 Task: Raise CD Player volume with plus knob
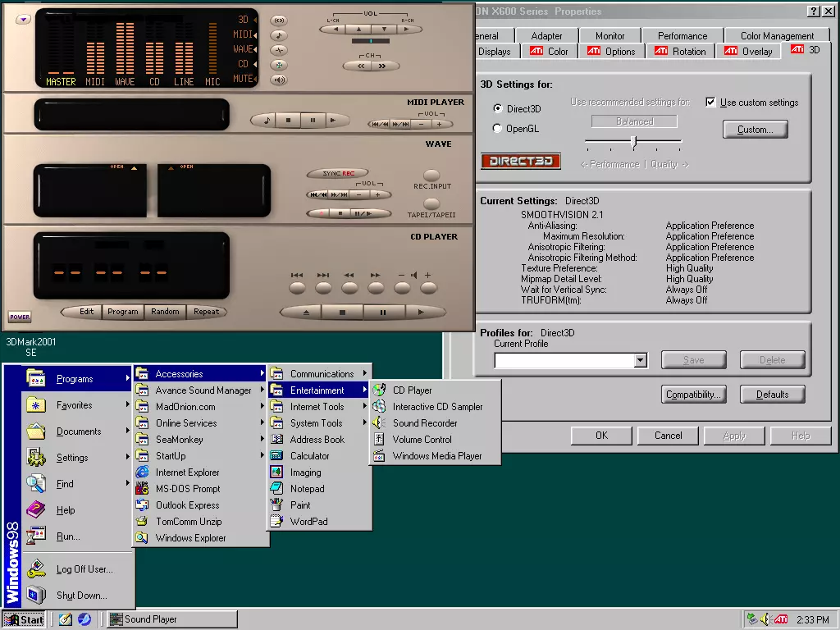pyautogui.click(x=428, y=288)
